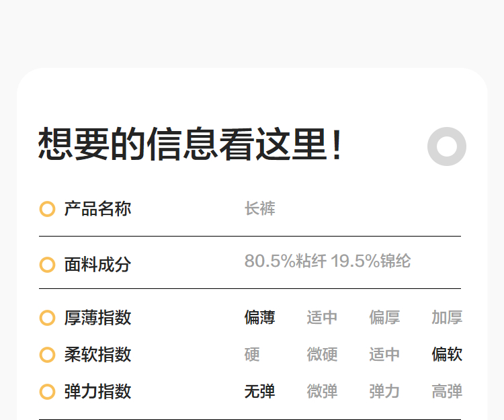Click the yellow circle next to 弹力指数
The height and width of the screenshot is (420, 504).
point(47,392)
